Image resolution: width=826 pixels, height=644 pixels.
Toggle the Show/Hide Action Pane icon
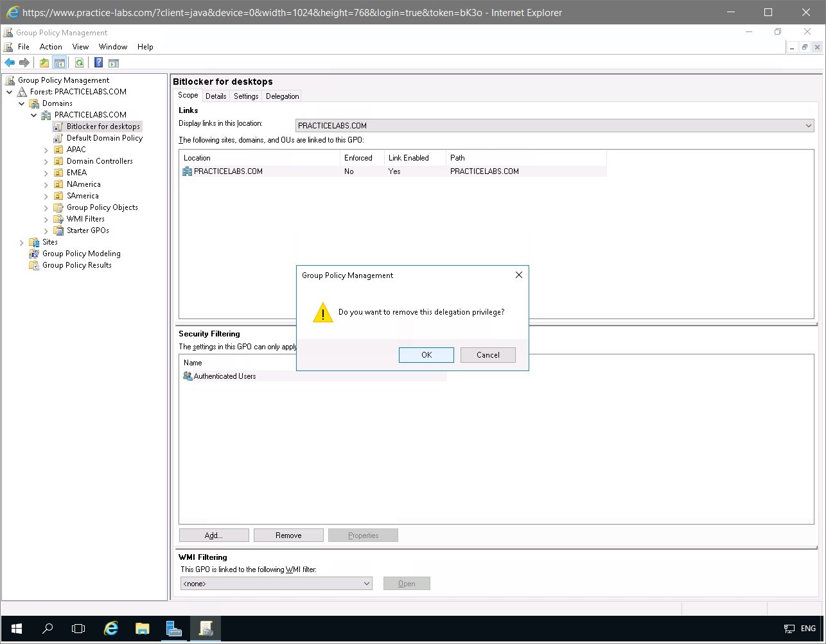pyautogui.click(x=114, y=63)
